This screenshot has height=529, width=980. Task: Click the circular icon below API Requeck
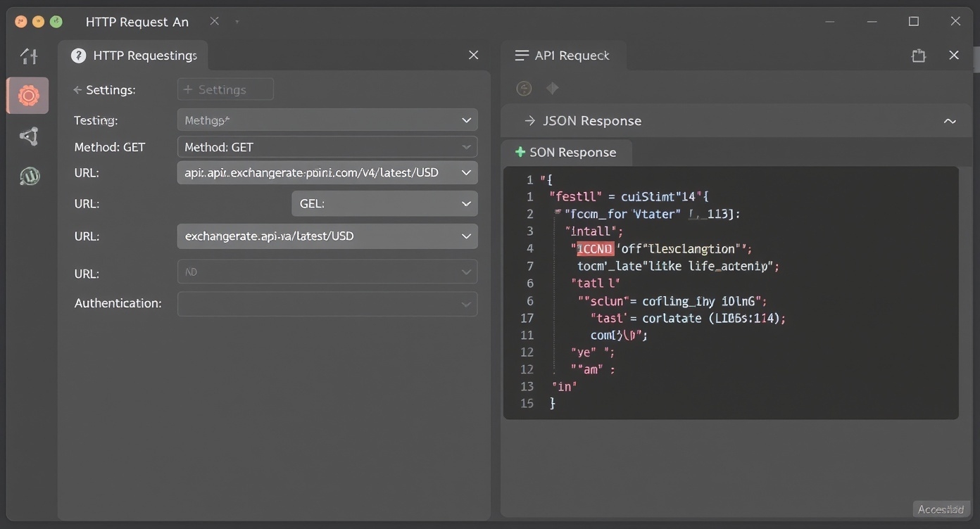point(524,88)
